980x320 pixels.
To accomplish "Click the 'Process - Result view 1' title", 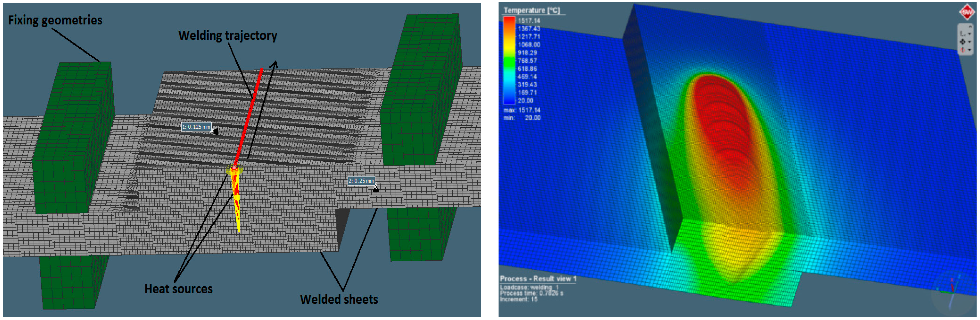I will click(538, 279).
